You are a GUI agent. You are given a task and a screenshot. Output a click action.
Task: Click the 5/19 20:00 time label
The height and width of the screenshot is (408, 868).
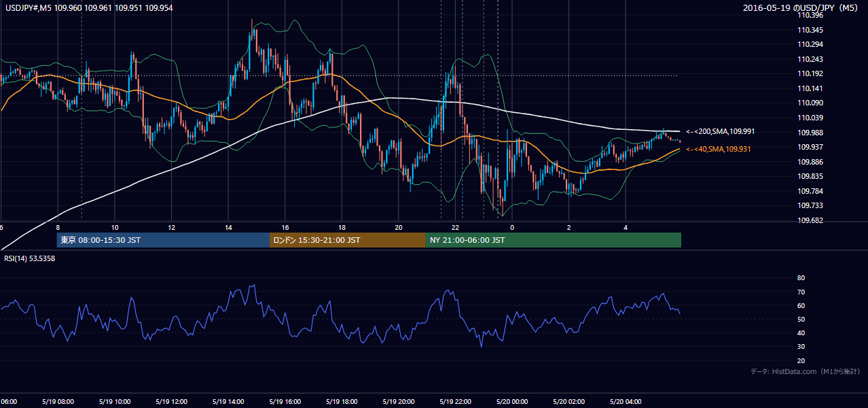[x=397, y=402]
